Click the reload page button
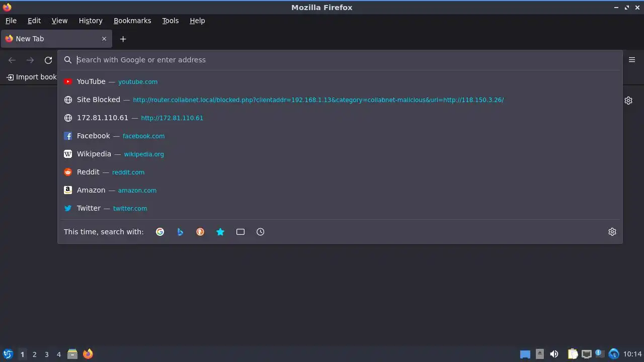 tap(48, 60)
